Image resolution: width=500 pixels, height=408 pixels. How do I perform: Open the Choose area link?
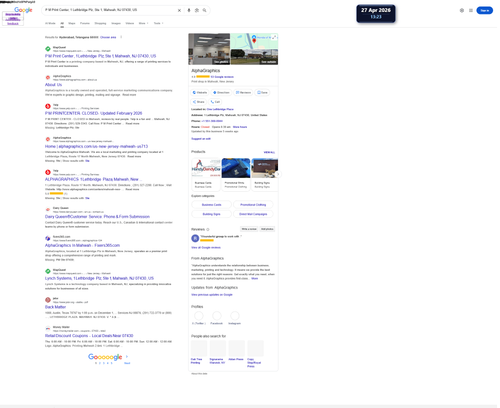tap(108, 37)
